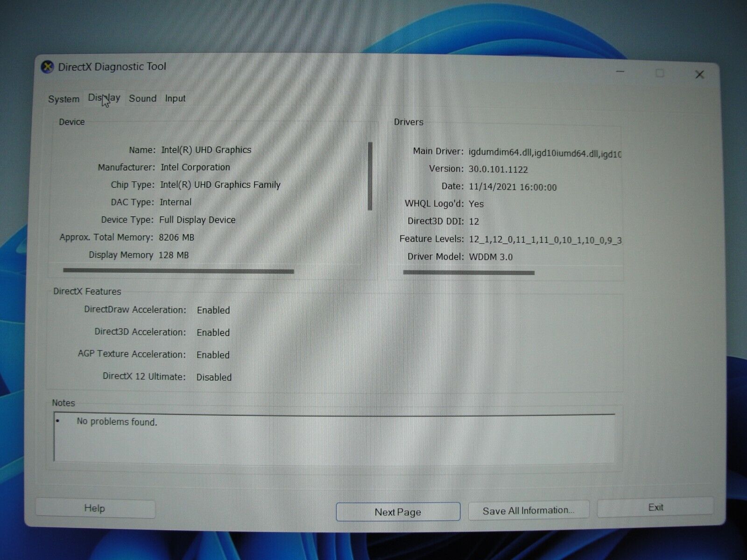Viewport: 747px width, 560px height.
Task: Open the Input tab
Action: [x=175, y=98]
